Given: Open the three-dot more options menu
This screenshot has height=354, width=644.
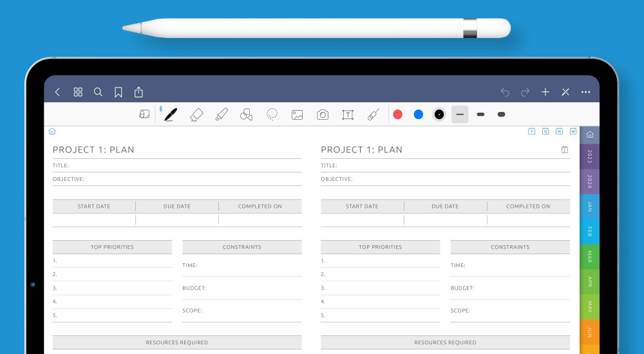Looking at the screenshot, I should coord(585,92).
